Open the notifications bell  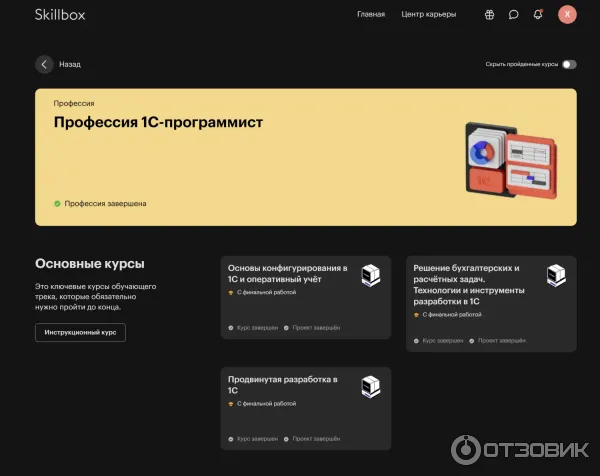coord(539,15)
